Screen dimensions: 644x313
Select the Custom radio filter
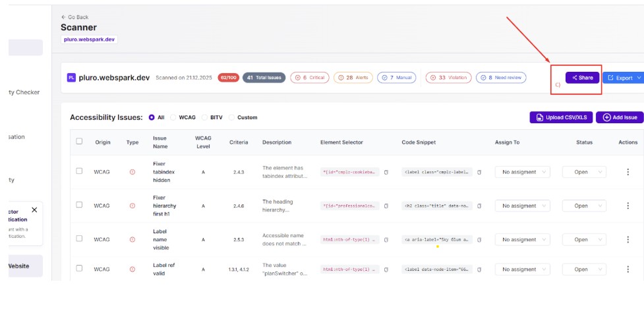(231, 117)
